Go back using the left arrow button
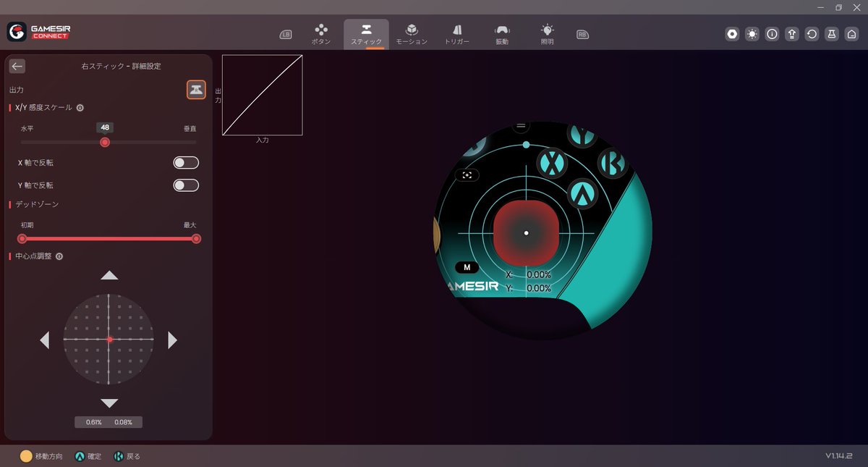The width and height of the screenshot is (868, 467). [17, 66]
